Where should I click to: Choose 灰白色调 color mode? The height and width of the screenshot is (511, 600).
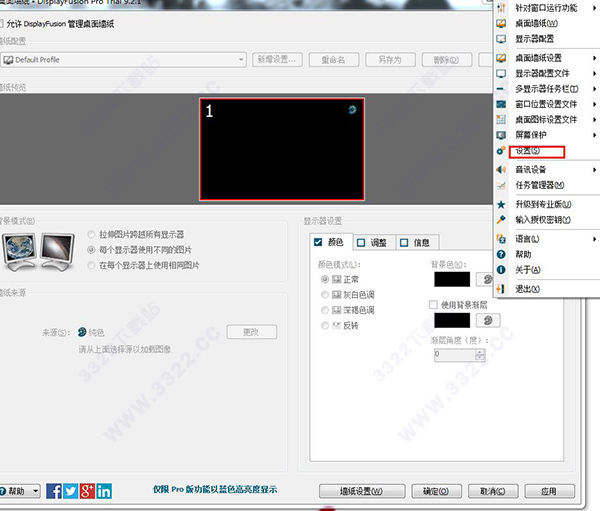click(325, 295)
